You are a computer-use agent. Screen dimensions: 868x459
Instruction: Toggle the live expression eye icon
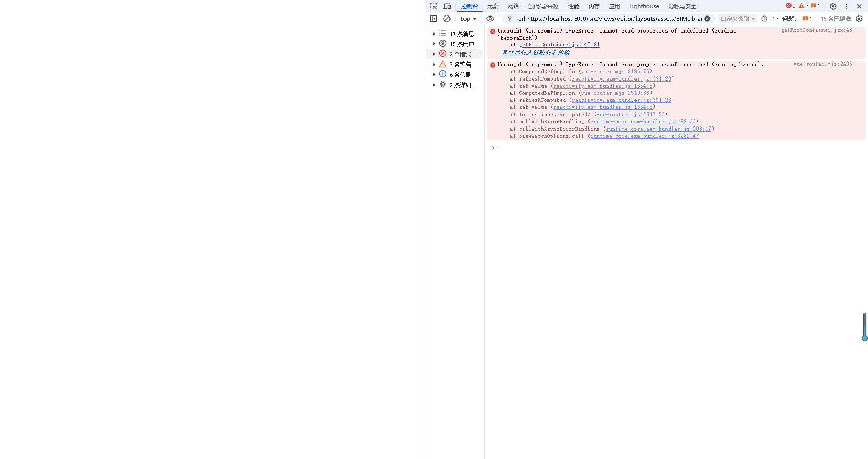click(490, 19)
